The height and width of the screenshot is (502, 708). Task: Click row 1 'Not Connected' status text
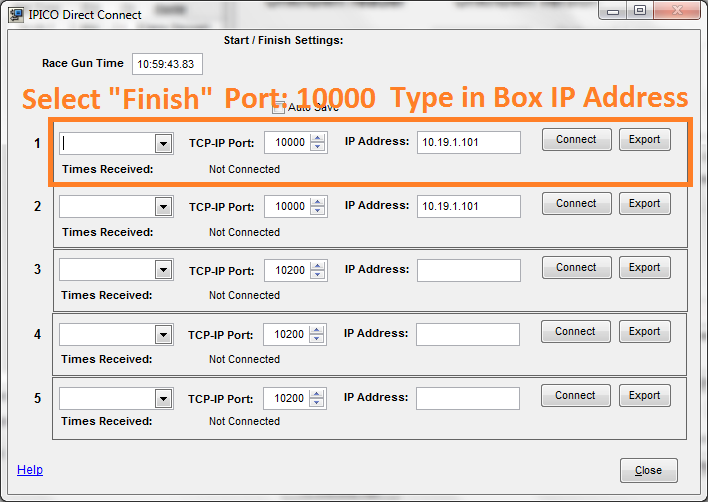pos(244,169)
